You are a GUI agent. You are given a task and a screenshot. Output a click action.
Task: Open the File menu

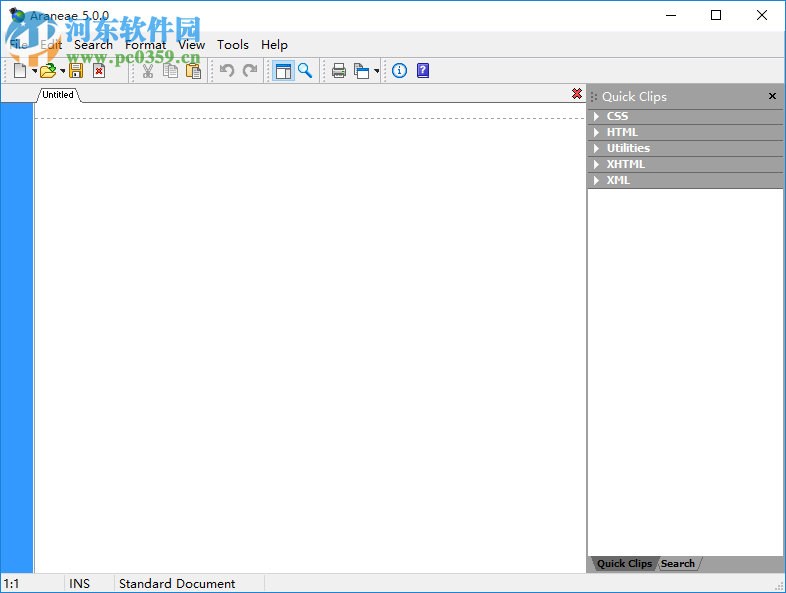coord(19,45)
